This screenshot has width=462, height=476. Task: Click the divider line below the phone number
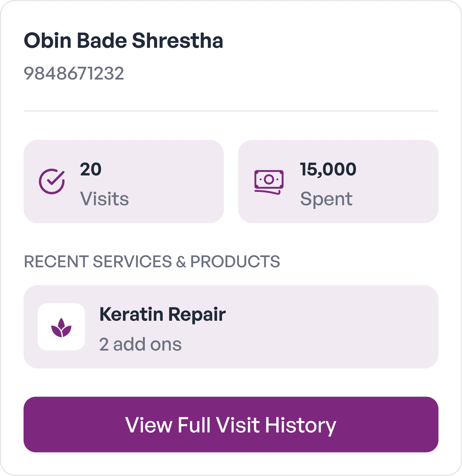point(231,110)
